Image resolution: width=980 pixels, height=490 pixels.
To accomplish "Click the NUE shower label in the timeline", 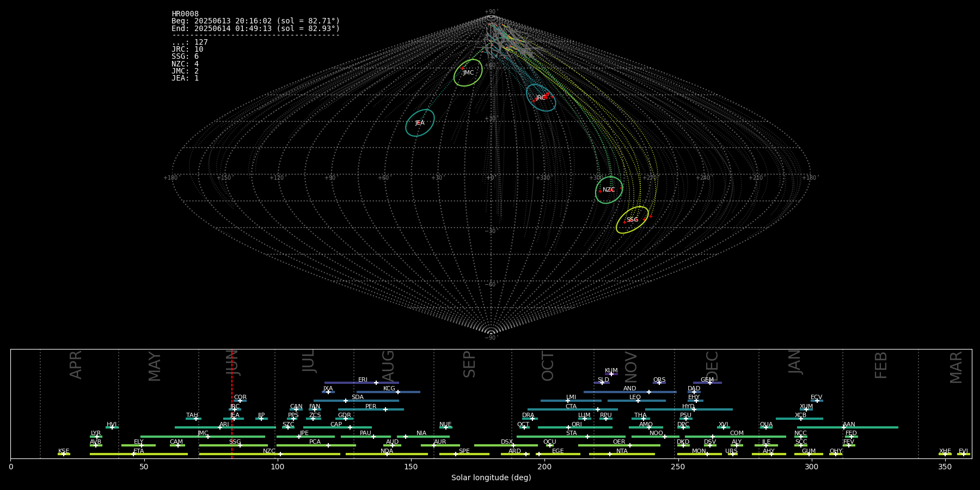I will [x=445, y=425].
